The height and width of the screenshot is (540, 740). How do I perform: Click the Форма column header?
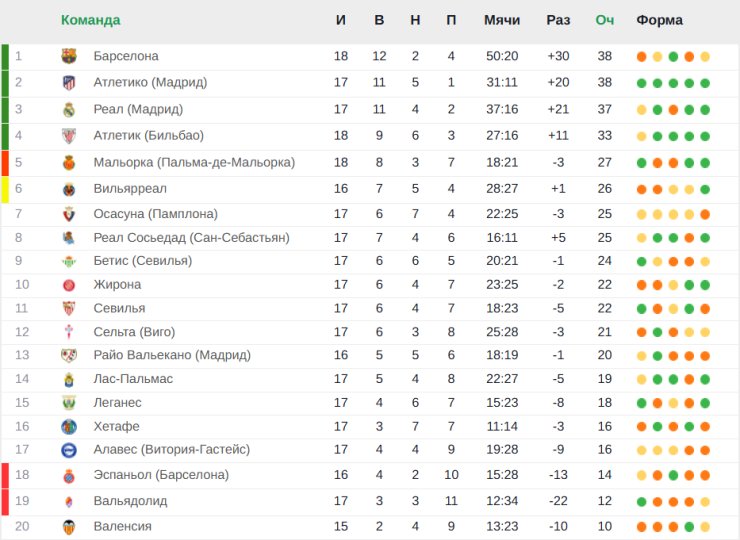(x=659, y=20)
